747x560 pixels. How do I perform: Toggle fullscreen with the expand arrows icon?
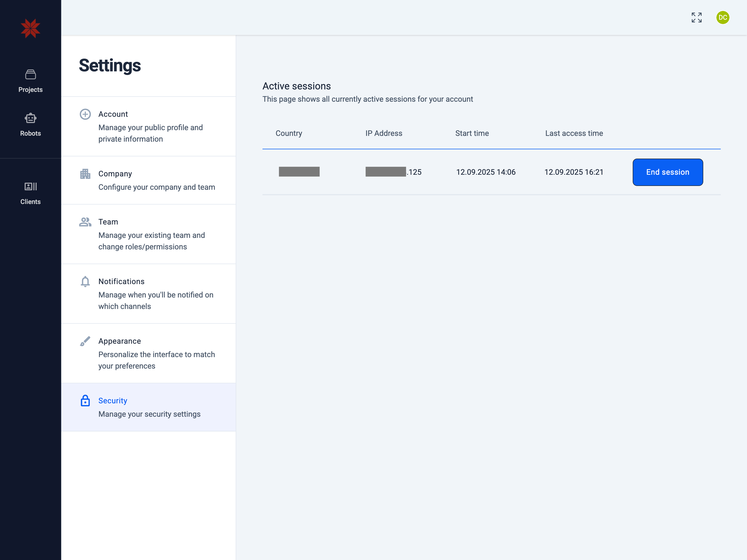pyautogui.click(x=696, y=17)
